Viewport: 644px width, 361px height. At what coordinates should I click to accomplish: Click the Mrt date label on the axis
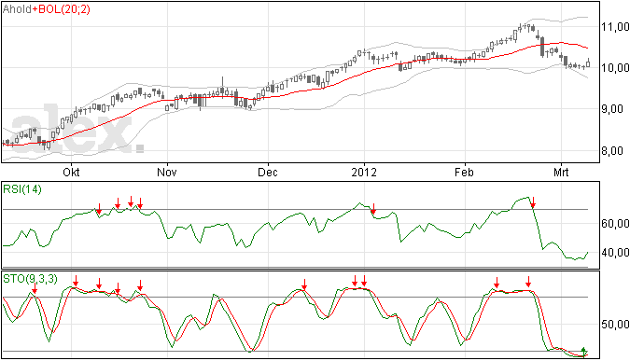561,173
